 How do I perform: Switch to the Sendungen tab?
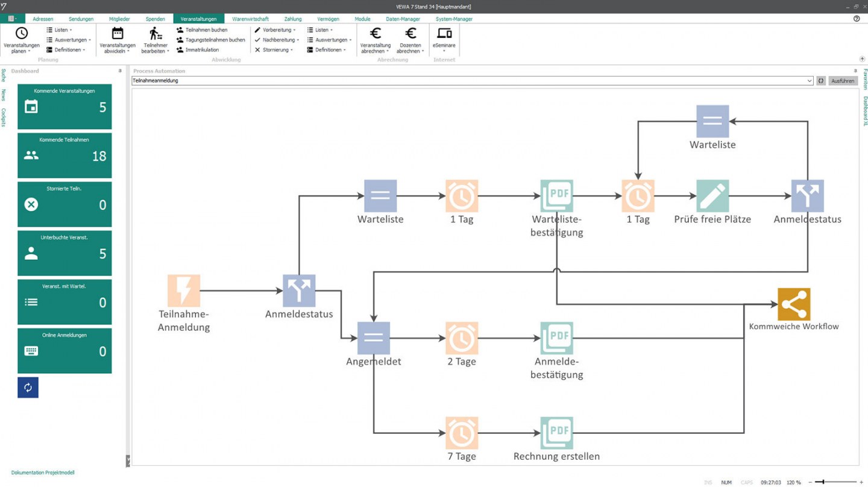(81, 19)
